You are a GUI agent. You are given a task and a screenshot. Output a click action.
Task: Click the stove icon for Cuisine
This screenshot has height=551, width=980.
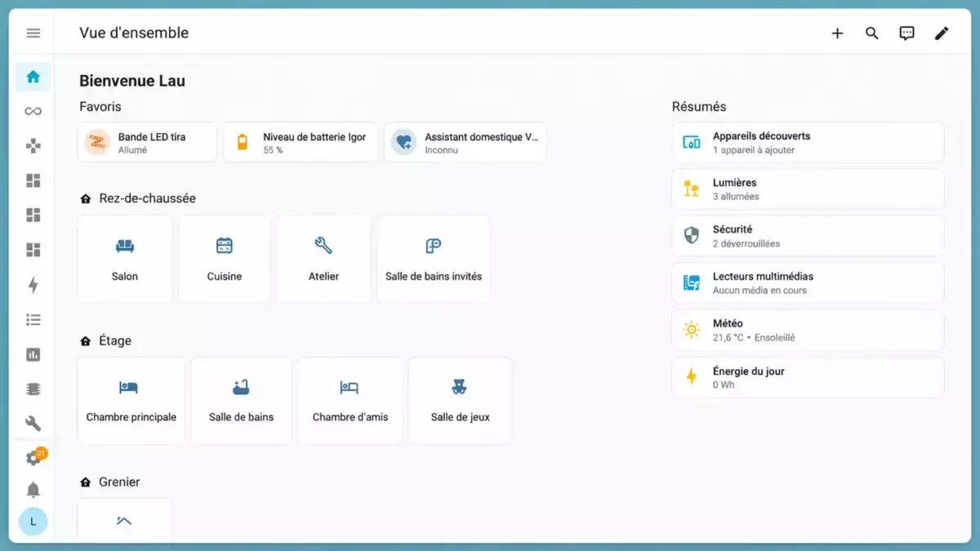point(225,246)
